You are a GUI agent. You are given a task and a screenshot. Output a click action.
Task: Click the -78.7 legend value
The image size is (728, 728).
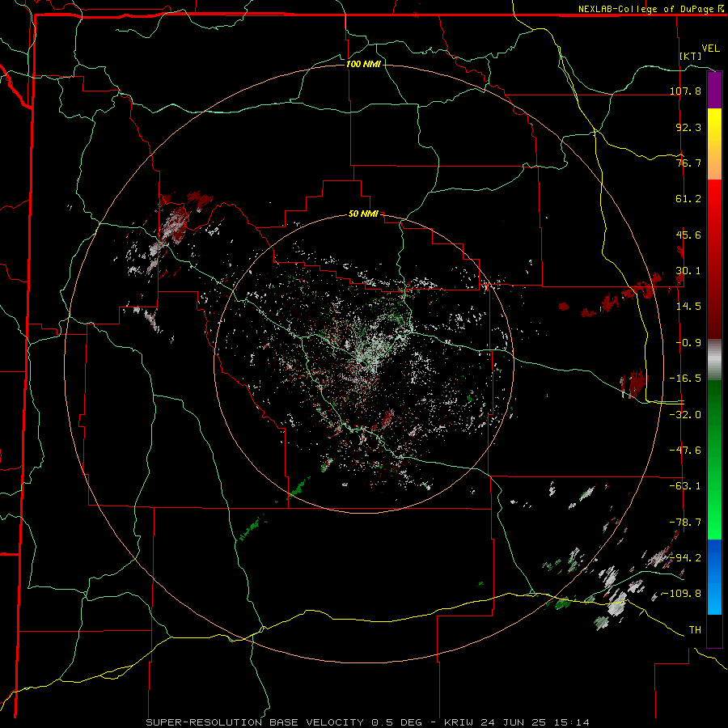tap(685, 523)
